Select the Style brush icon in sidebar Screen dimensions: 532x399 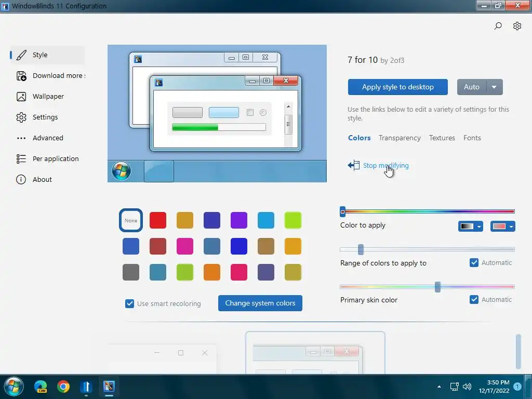(21, 55)
